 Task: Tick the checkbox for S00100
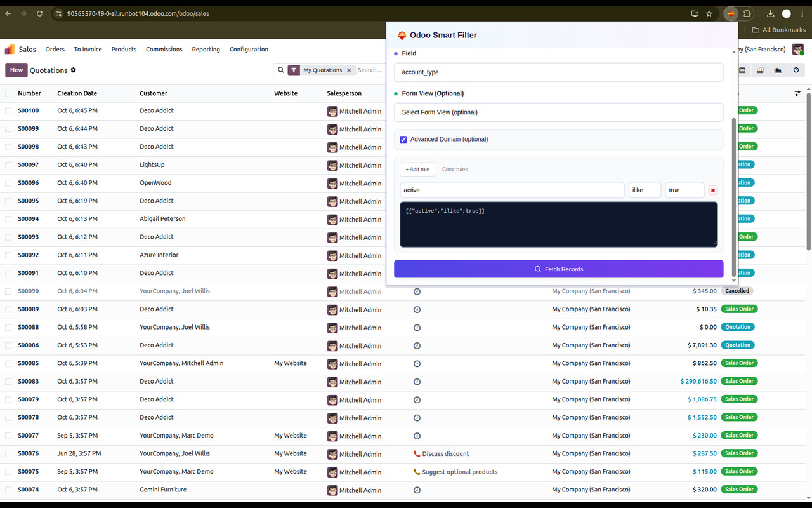click(x=8, y=110)
